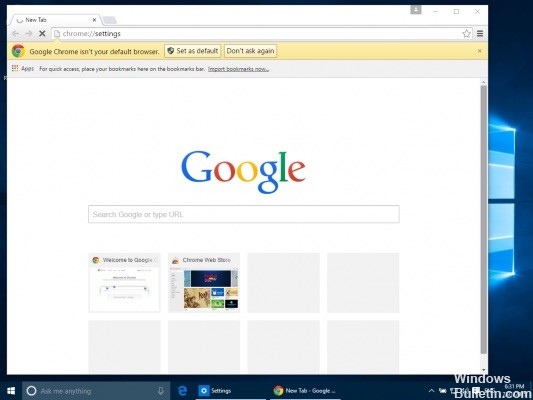
Task: Open the Chrome profile avatar button
Action: [x=416, y=10]
